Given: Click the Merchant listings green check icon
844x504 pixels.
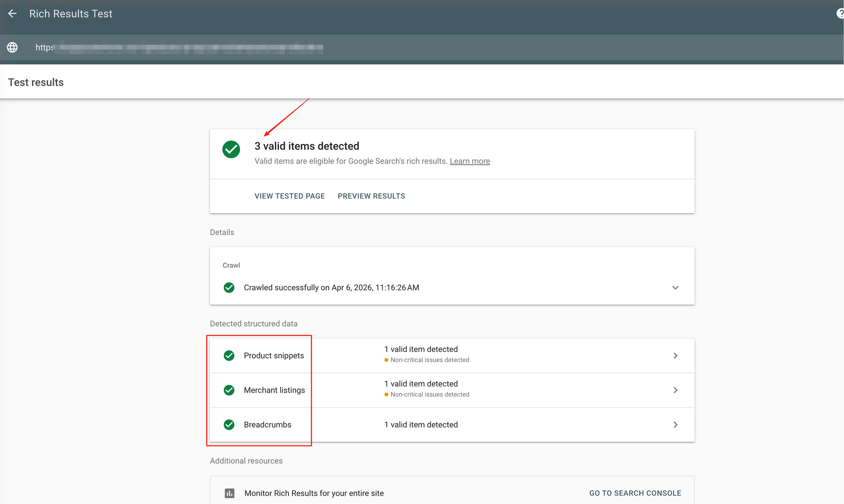Looking at the screenshot, I should pyautogui.click(x=229, y=390).
